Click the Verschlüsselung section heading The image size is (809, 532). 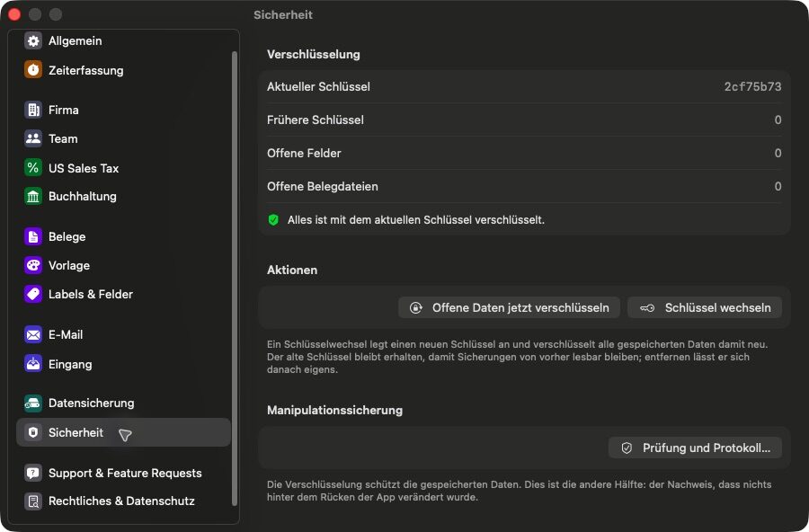[x=313, y=54]
